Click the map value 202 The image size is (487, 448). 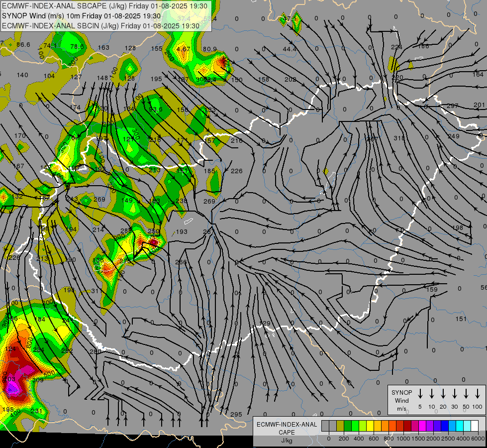290,80
